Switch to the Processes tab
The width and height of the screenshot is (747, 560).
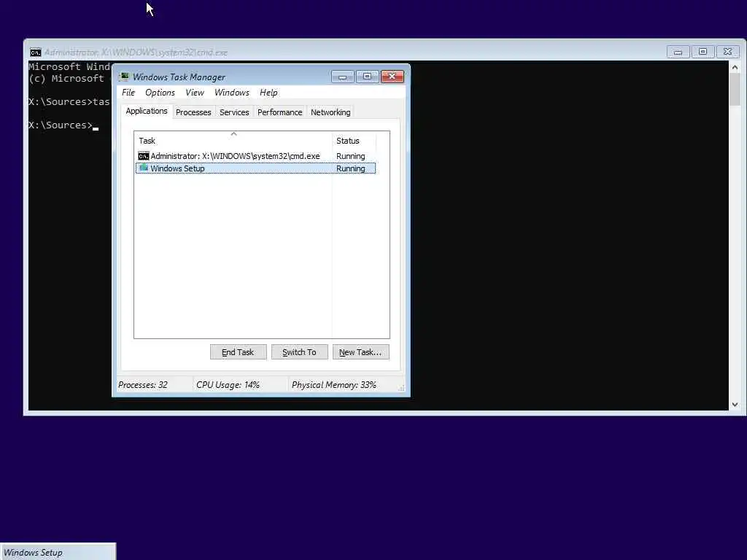point(193,112)
